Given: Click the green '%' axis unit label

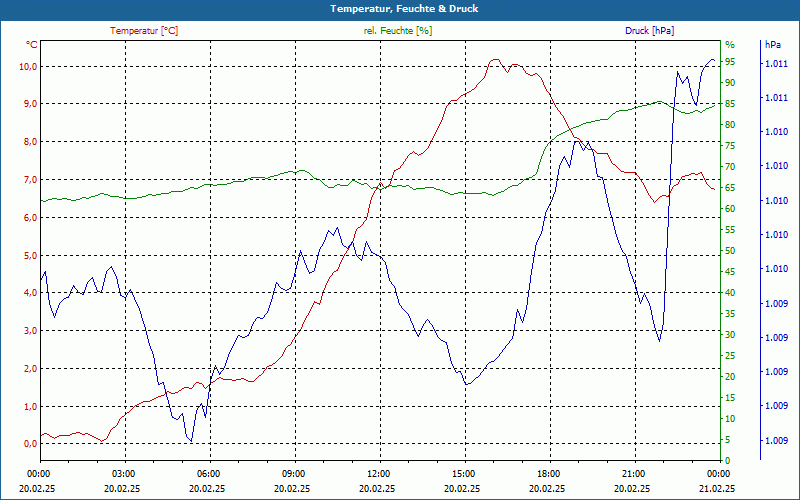Looking at the screenshot, I should click(x=730, y=45).
